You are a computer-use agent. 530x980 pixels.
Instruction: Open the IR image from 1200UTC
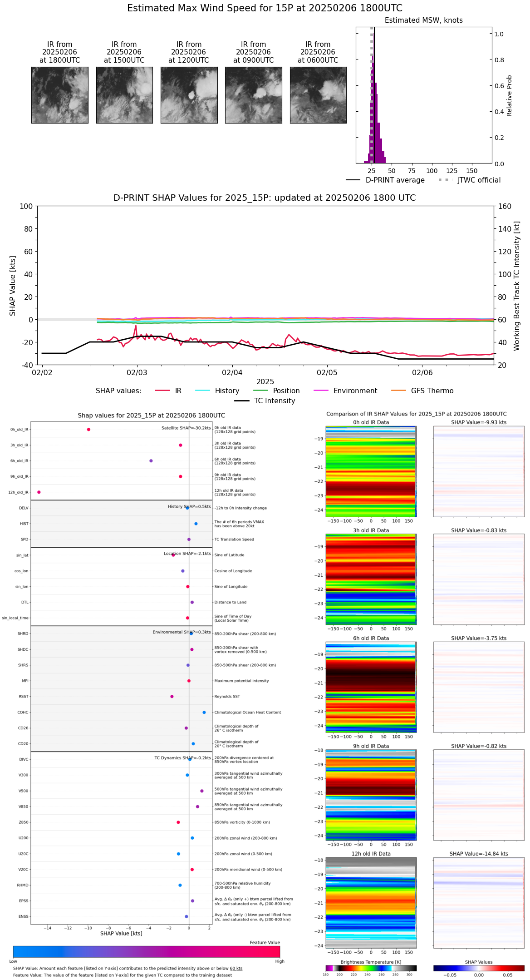click(189, 95)
